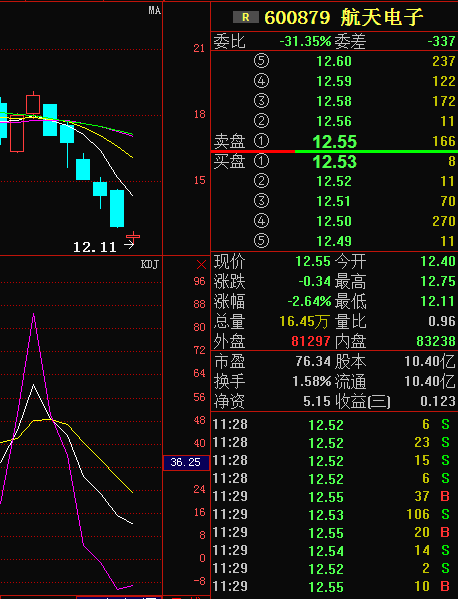
Task: Click the 12.11 low price annotation
Action: tap(95, 247)
